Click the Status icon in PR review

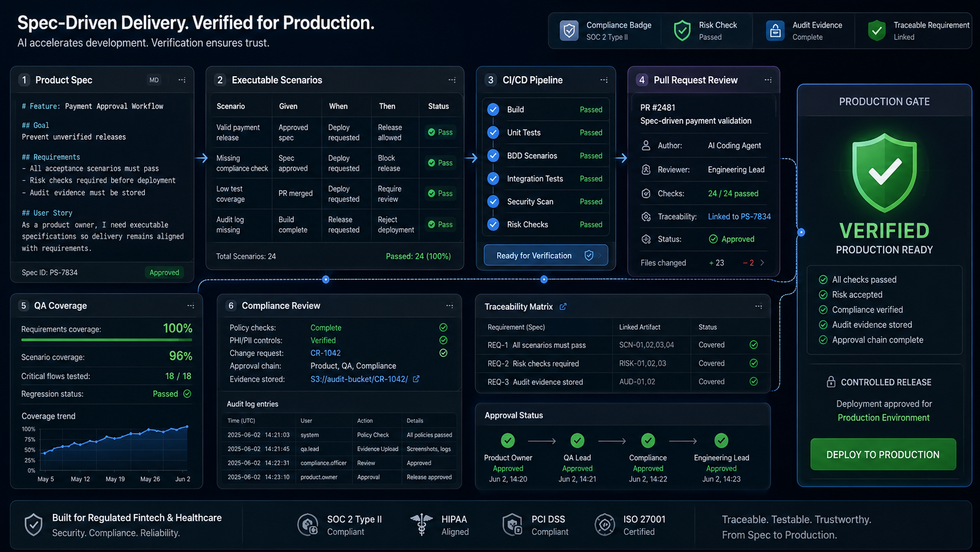[646, 239]
